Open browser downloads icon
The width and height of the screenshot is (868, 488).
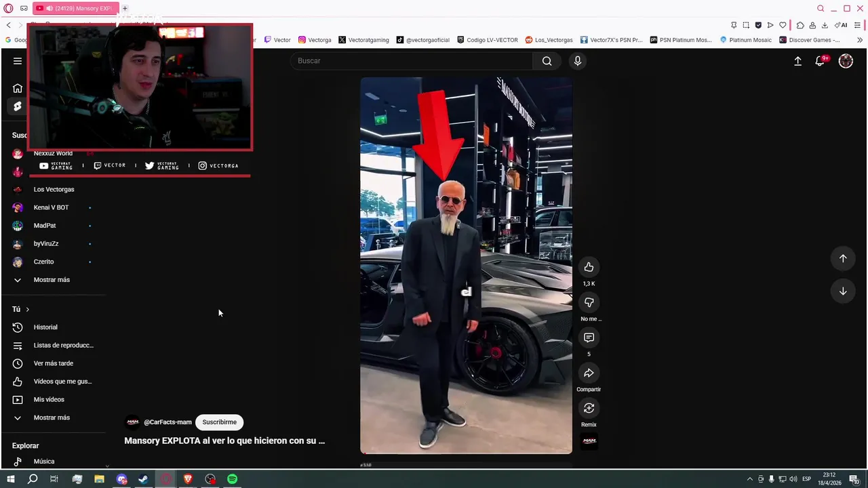click(x=825, y=25)
